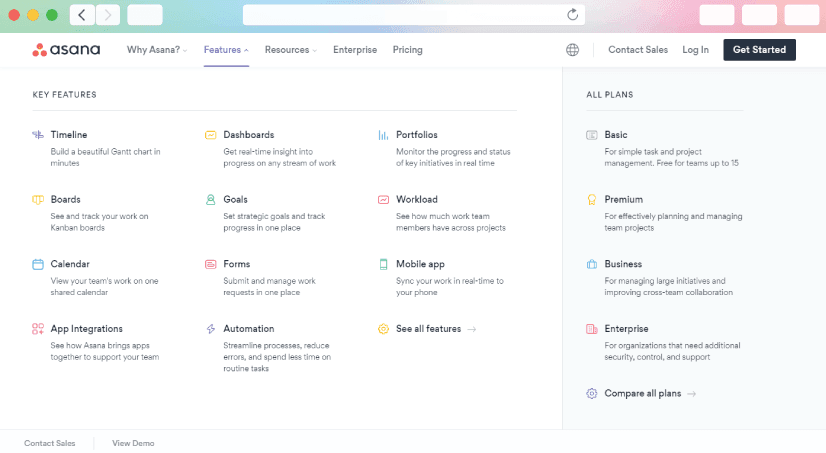Click 'Build a beautiful Gantt chart in minutes' text
The image size is (826, 453).
(x=105, y=157)
